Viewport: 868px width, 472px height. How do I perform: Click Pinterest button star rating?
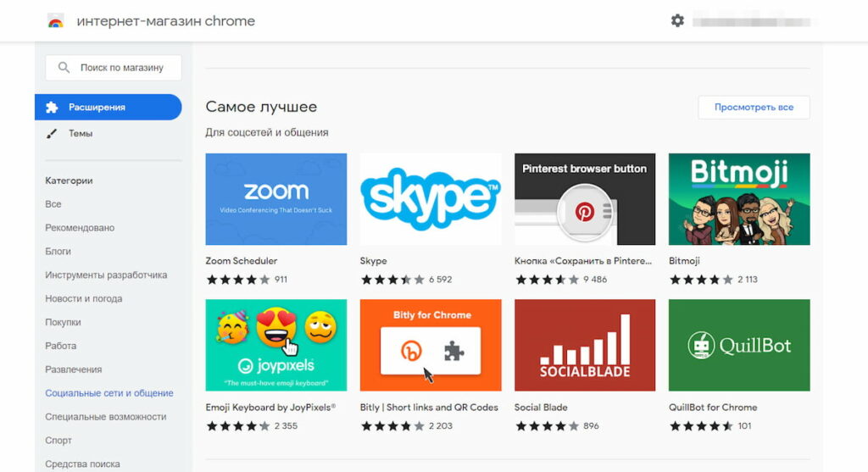tap(547, 280)
